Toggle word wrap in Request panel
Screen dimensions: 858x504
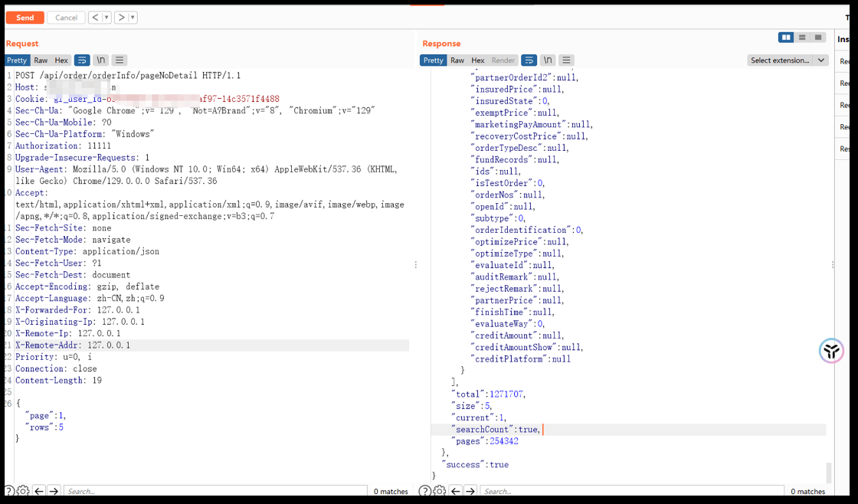(82, 61)
